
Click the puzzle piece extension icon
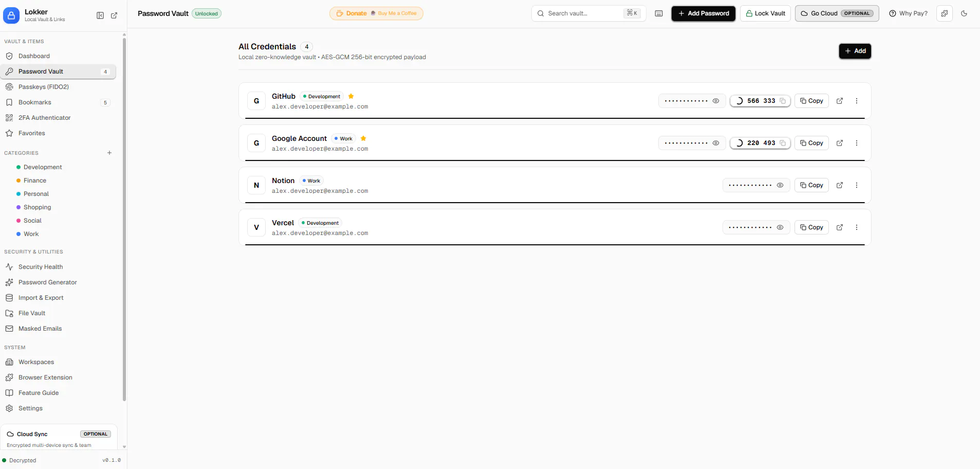click(x=945, y=13)
